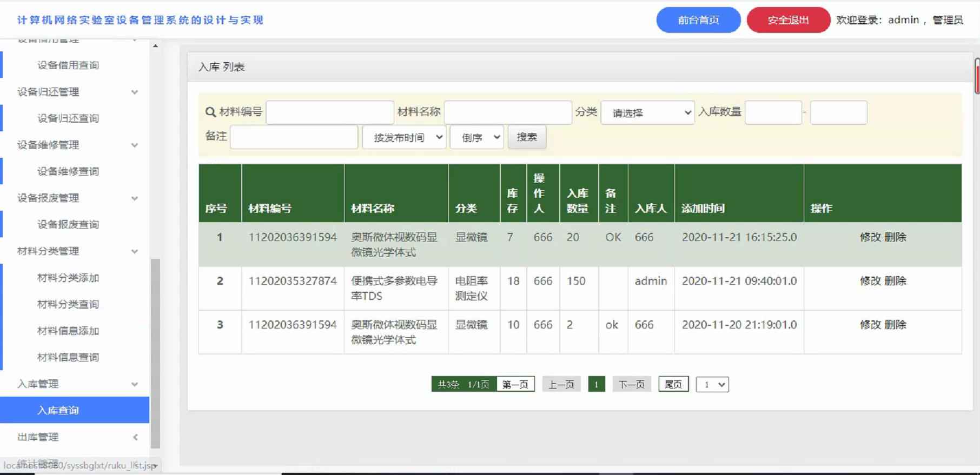Viewport: 980px width, 475px height.
Task: Focus the 入库数量 minimum field
Action: point(773,112)
